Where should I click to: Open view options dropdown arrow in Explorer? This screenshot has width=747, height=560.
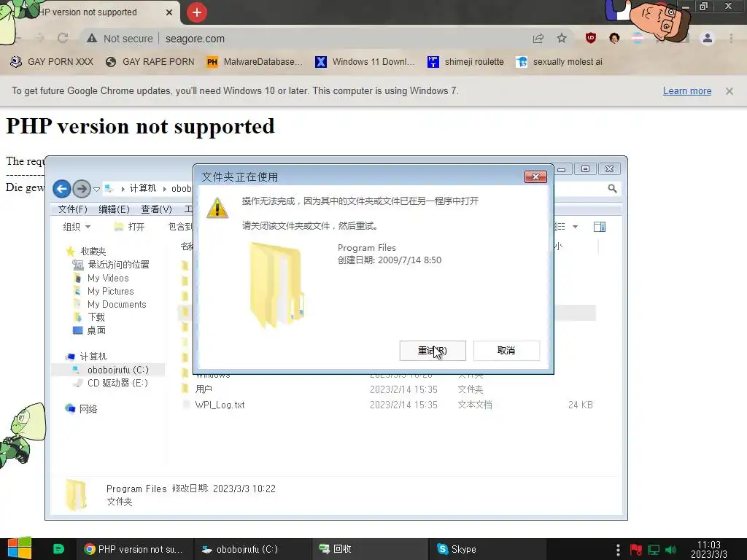(x=575, y=227)
